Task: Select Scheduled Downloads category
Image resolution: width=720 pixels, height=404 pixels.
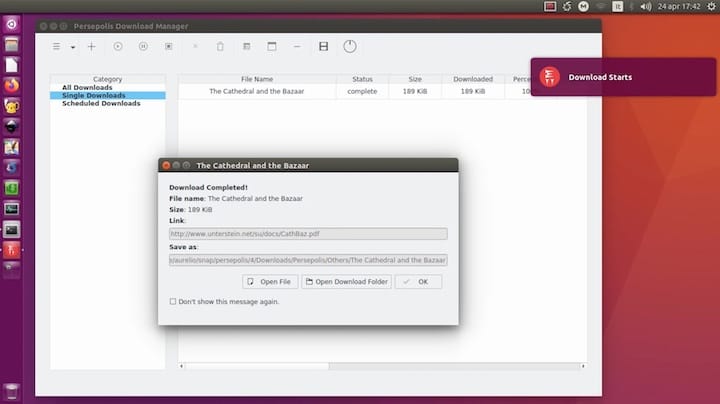Action: [x=101, y=103]
